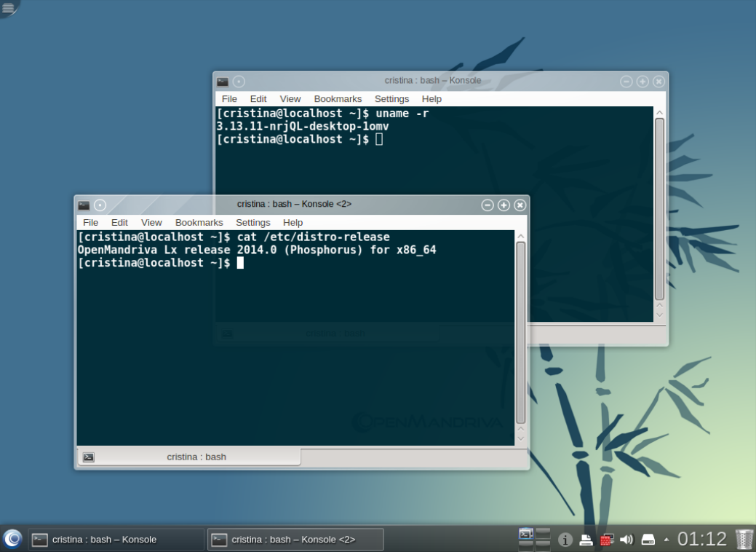Open the Edit menu in Konsole 2
756x552 pixels.
[x=119, y=223]
